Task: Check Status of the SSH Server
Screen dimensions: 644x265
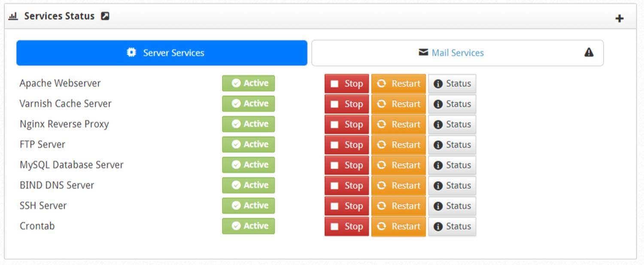Action: pos(452,206)
